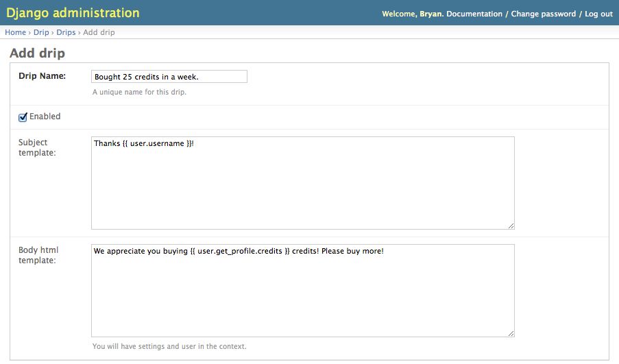The image size is (619, 364).
Task: Click the Django administration header title
Action: [73, 13]
